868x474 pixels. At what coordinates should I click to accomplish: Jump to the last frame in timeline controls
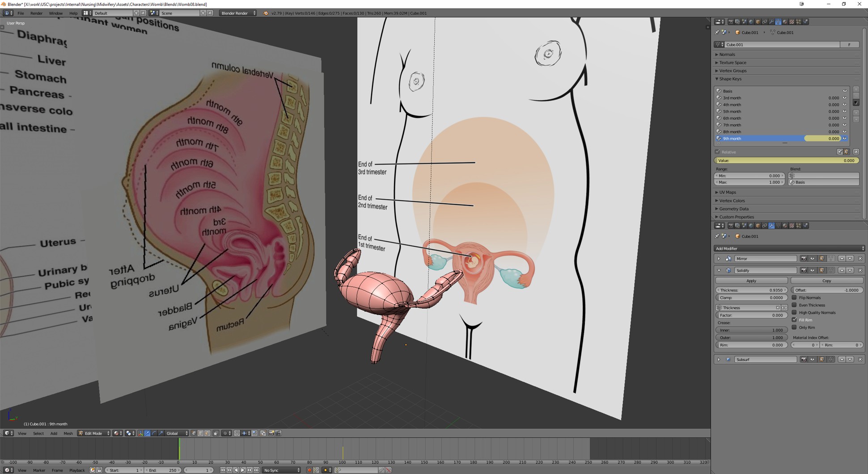click(256, 470)
